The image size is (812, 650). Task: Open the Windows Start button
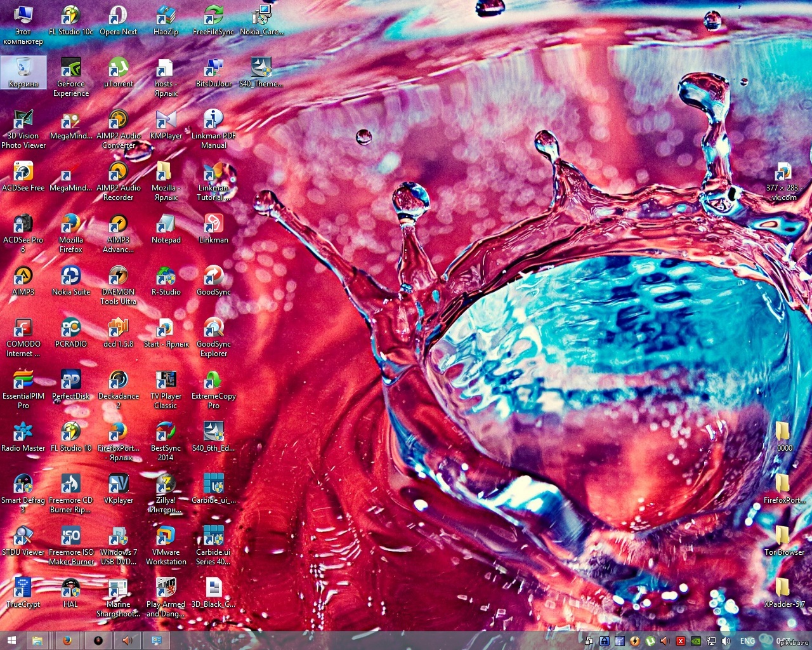coord(11,640)
